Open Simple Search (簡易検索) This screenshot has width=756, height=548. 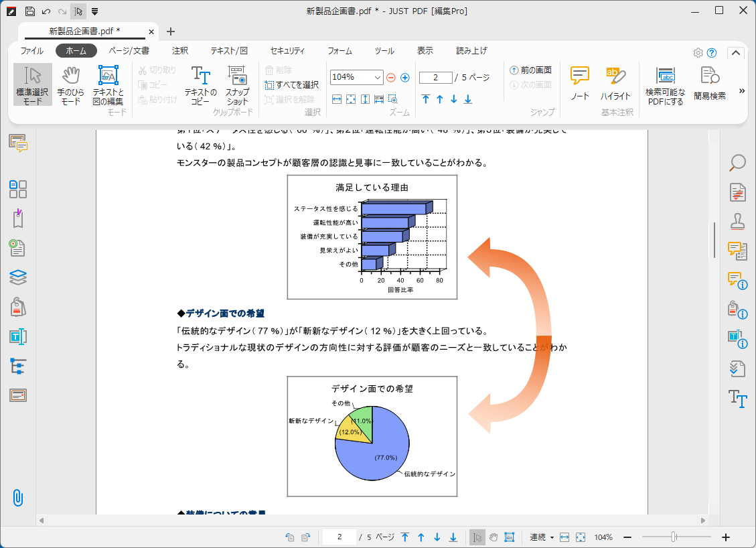tap(710, 84)
